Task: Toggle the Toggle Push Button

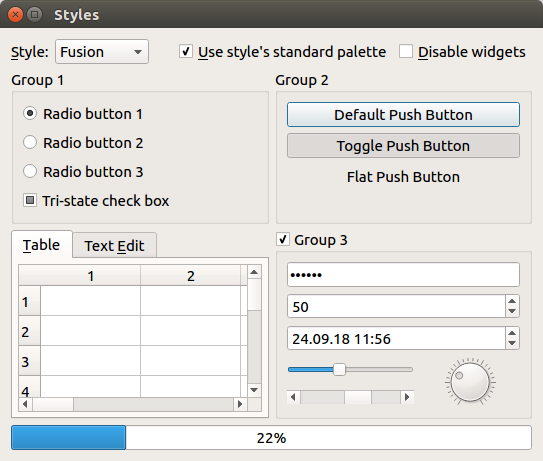Action: [403, 146]
